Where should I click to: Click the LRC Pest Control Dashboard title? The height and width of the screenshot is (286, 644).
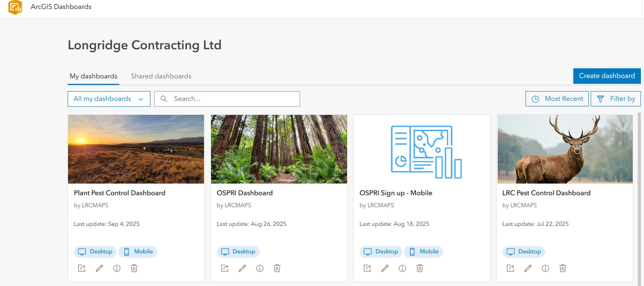click(x=547, y=193)
